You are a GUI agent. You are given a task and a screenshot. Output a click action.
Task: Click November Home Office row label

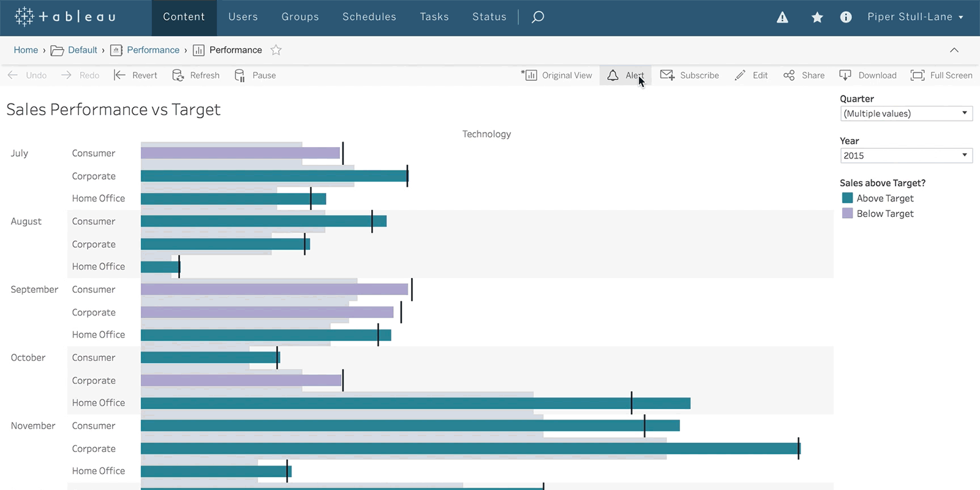click(99, 471)
